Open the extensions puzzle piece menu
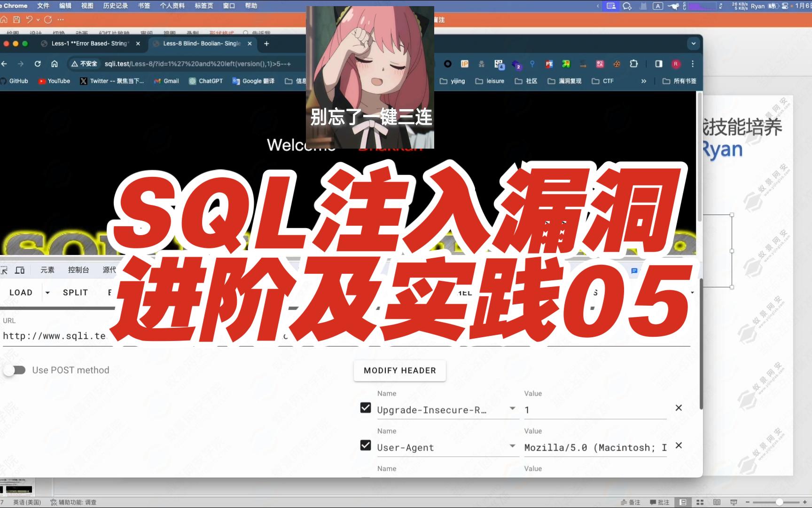This screenshot has width=812, height=508. tap(633, 64)
